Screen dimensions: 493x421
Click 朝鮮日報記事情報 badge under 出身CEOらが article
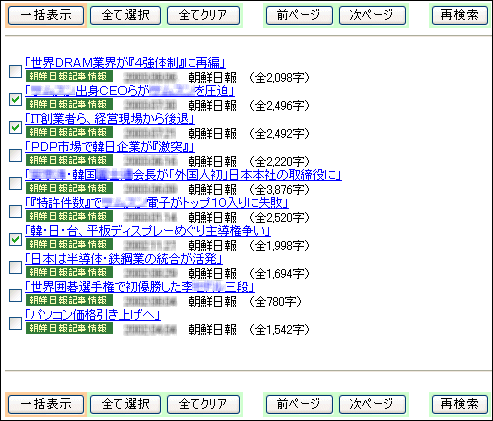coord(69,104)
